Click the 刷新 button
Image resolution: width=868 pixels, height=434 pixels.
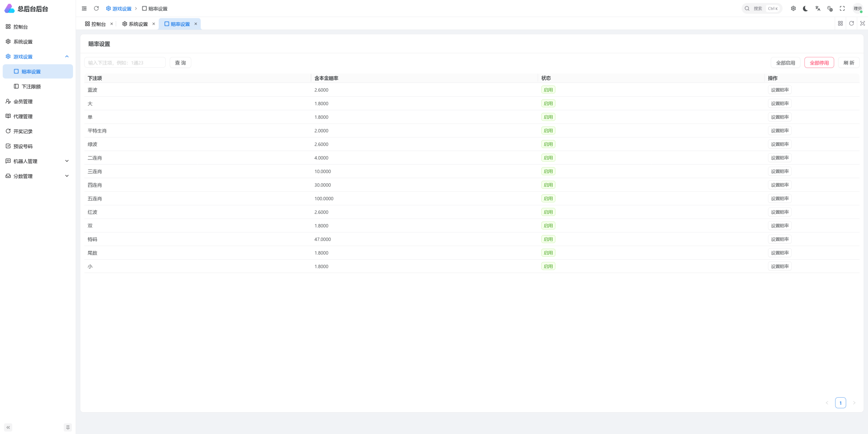(x=849, y=63)
